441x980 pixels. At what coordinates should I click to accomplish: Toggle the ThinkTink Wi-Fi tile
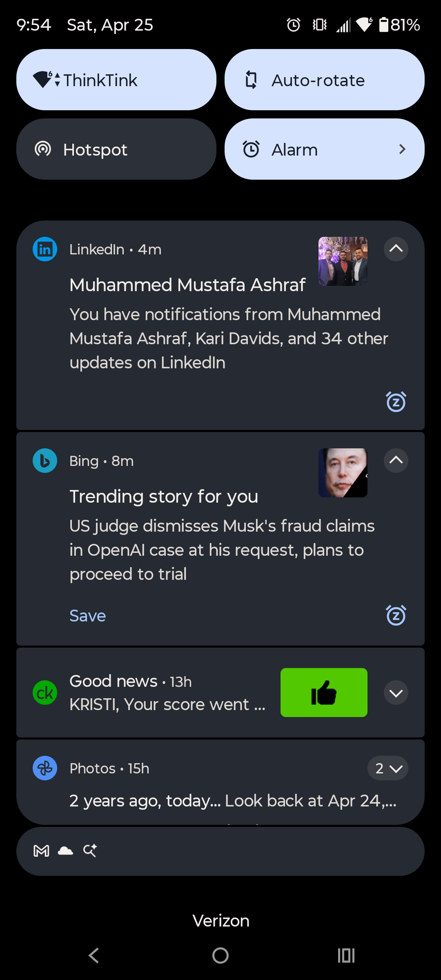[116, 80]
